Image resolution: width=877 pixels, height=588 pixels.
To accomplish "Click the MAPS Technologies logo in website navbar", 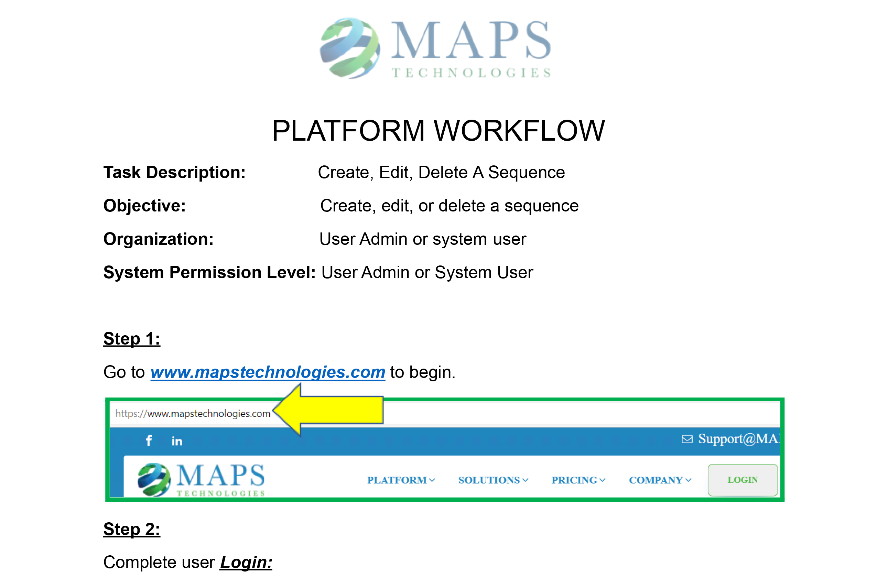I will point(202,479).
